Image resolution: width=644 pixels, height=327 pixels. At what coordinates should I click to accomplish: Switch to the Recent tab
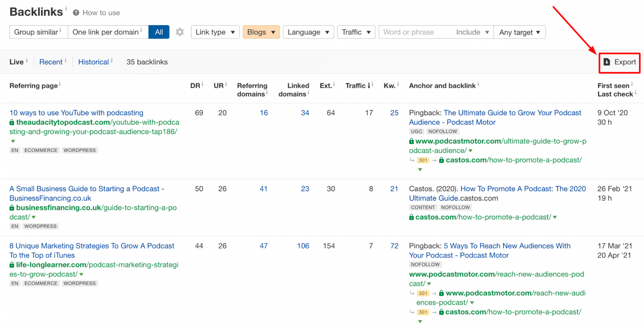[51, 62]
